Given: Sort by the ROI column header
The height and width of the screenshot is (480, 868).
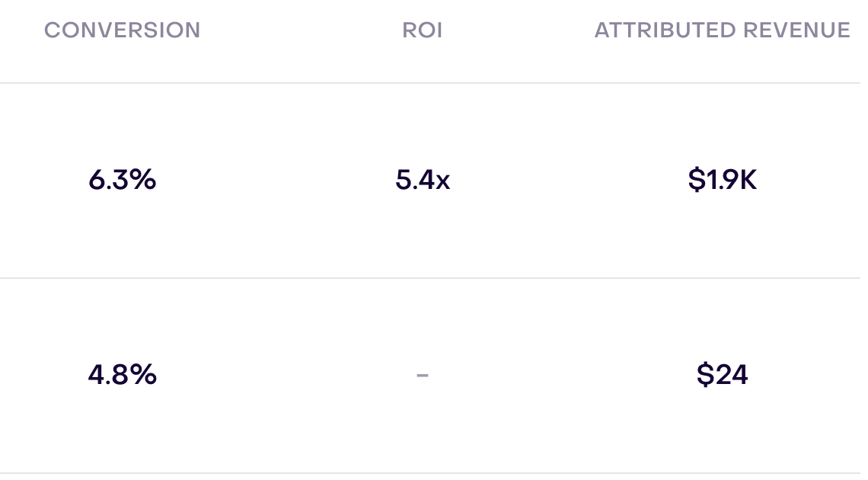Looking at the screenshot, I should [423, 30].
